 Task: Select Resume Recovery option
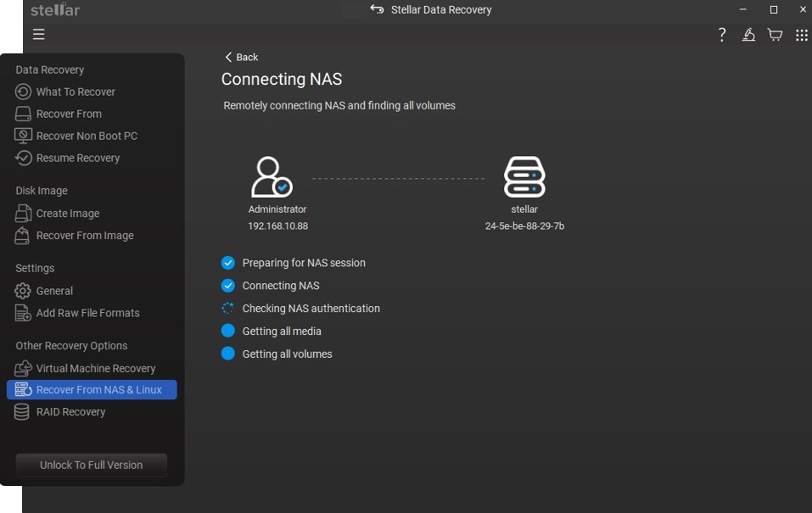[x=78, y=158]
